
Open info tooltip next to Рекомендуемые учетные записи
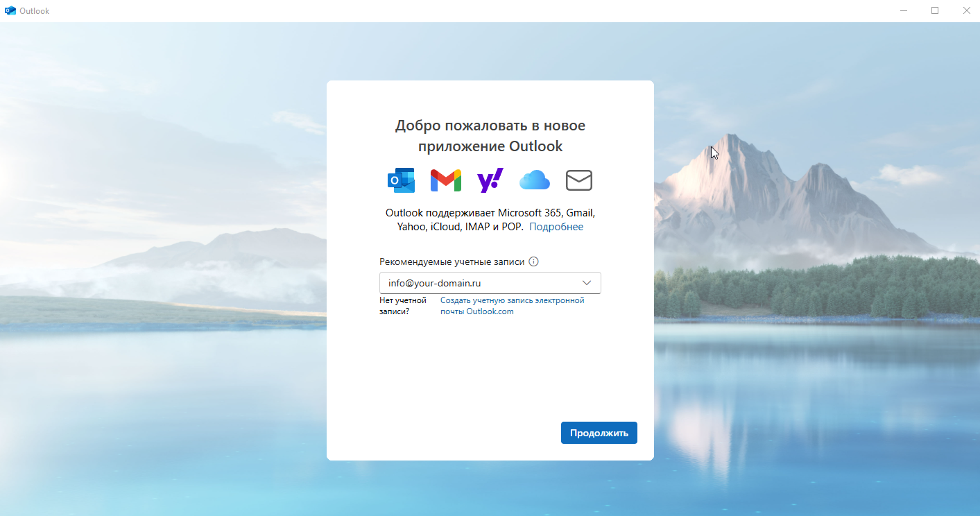point(533,261)
